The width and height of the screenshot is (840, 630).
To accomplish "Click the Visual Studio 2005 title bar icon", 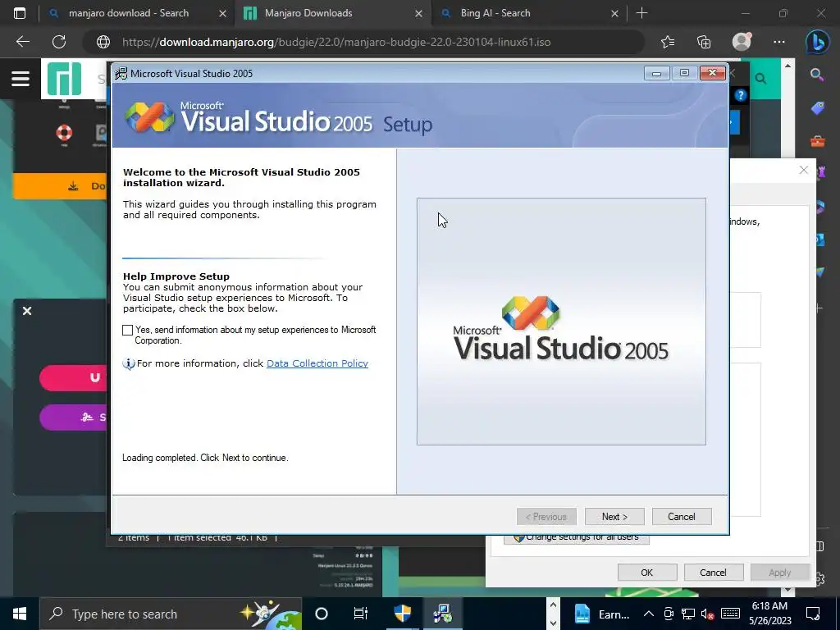I will pyautogui.click(x=121, y=73).
